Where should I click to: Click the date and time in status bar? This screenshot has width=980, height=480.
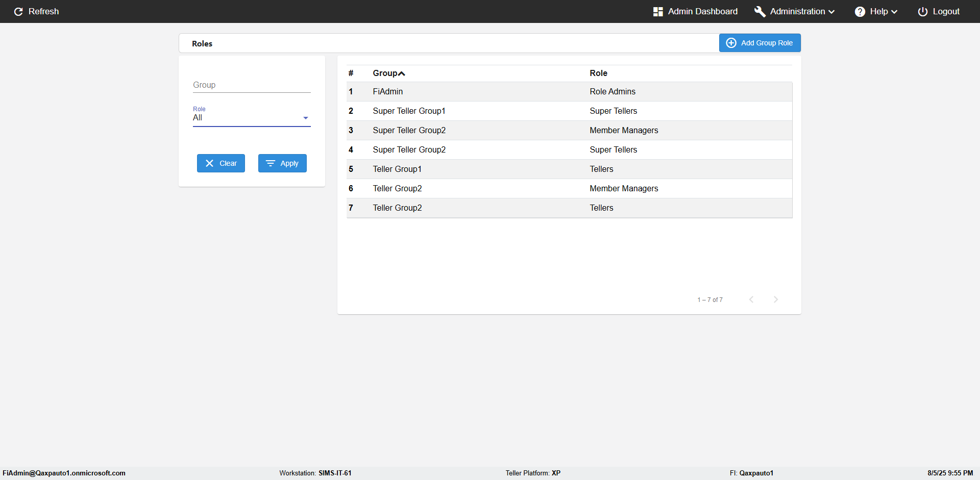click(x=950, y=473)
